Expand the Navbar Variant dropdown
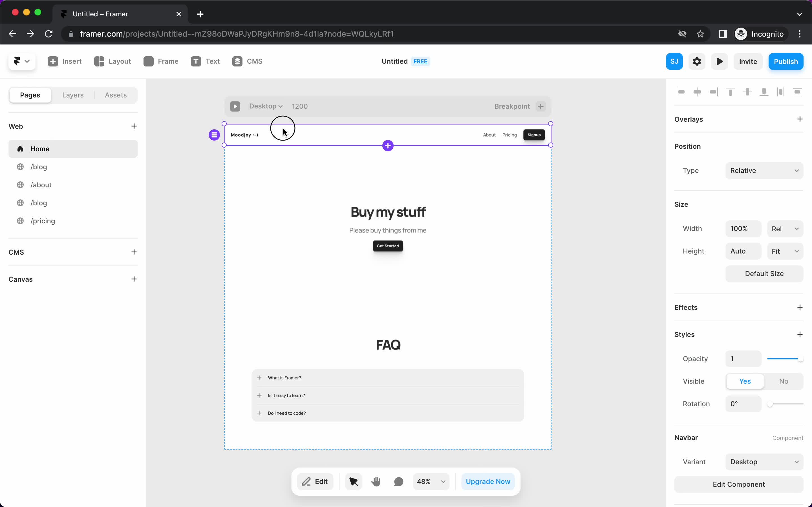The width and height of the screenshot is (812, 507). [x=765, y=461]
